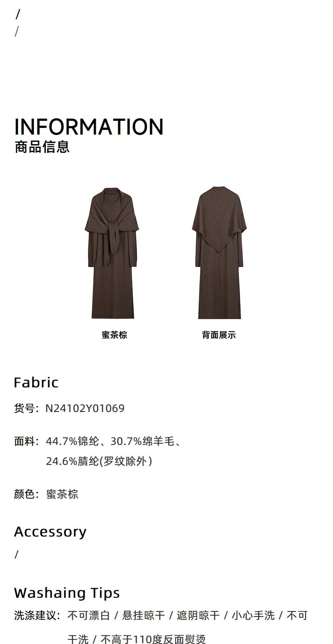333x644 pixels.
Task: Click the 不高于110度反面熨烫 ironing text
Action: [x=154, y=639]
